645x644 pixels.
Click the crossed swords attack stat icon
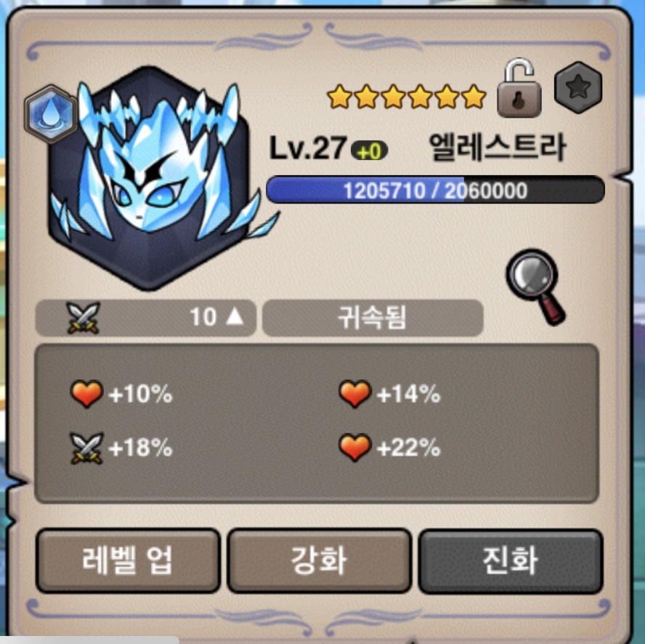coord(84,318)
